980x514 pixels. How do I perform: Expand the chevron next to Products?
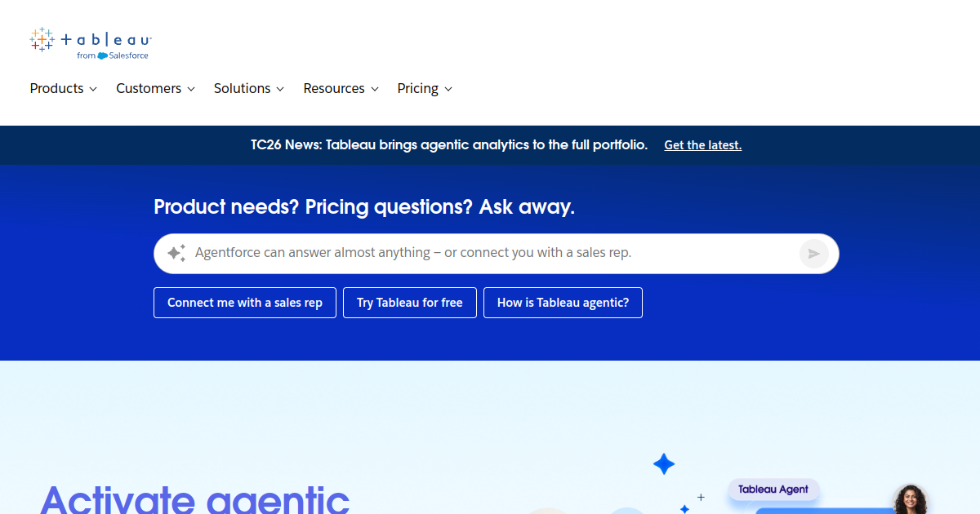[93, 89]
